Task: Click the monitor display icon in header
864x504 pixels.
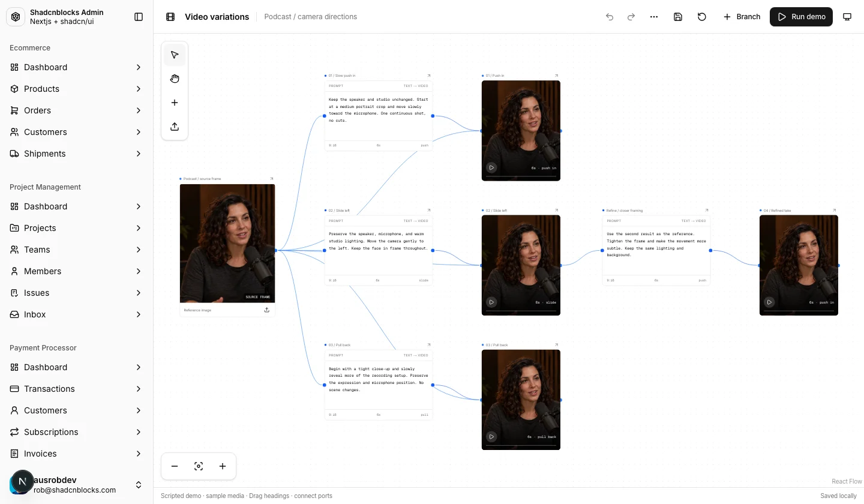Action: click(x=847, y=17)
